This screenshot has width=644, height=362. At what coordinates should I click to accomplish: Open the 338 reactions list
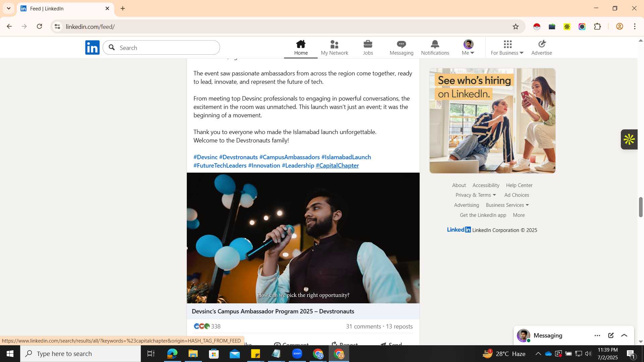pyautogui.click(x=207, y=326)
